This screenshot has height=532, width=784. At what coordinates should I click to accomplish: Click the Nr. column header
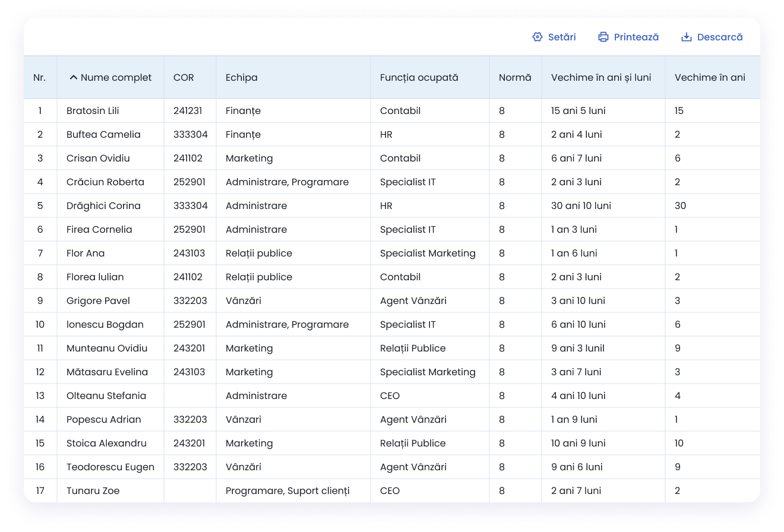point(40,77)
